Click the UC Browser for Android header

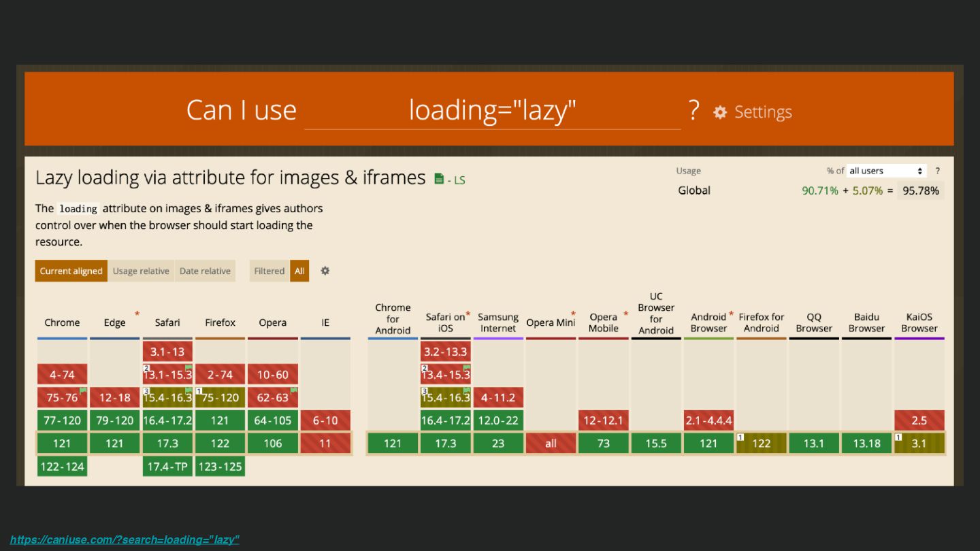tap(656, 313)
